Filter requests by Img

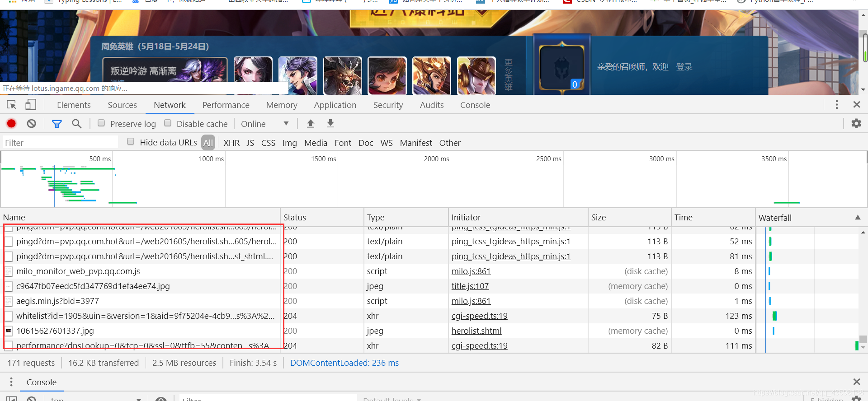click(x=290, y=143)
